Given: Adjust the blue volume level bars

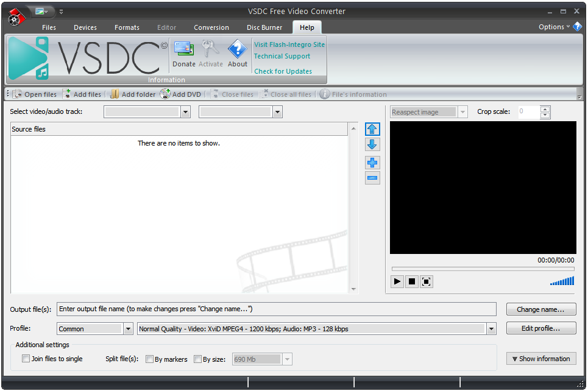Looking at the screenshot, I should 562,281.
